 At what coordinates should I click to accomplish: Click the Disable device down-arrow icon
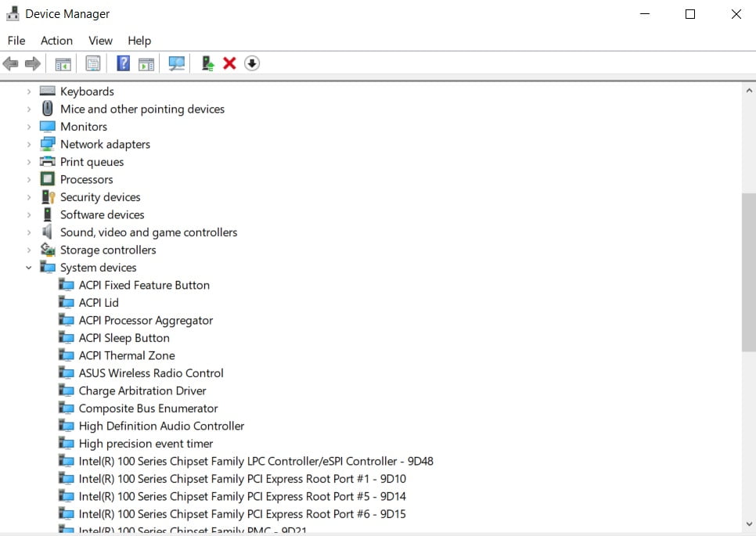[x=251, y=63]
